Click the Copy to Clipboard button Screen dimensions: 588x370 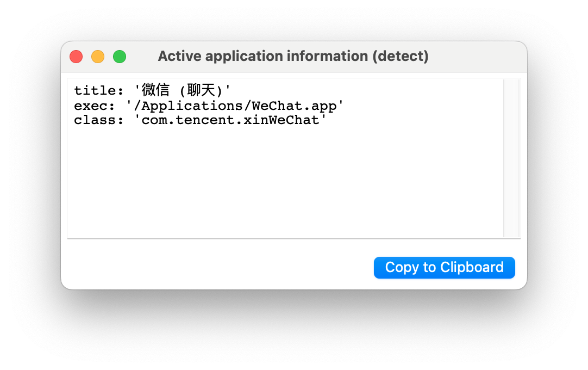[444, 268]
